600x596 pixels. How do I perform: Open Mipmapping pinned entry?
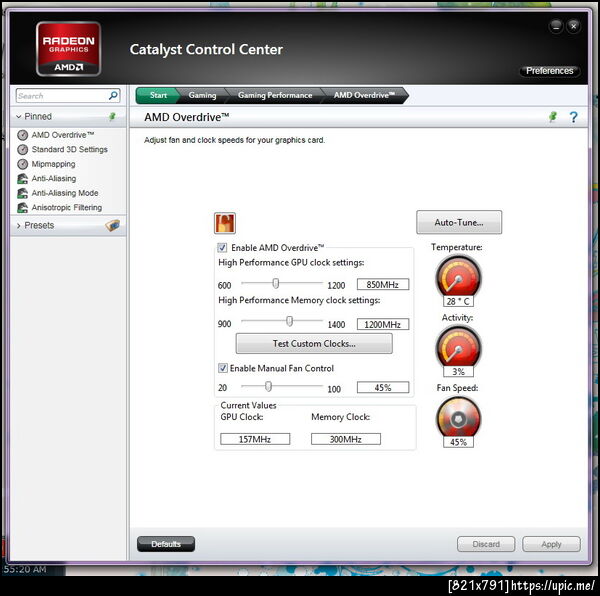53,164
